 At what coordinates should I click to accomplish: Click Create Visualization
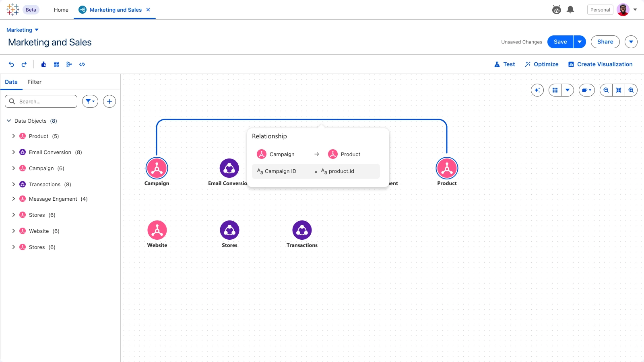pyautogui.click(x=600, y=64)
